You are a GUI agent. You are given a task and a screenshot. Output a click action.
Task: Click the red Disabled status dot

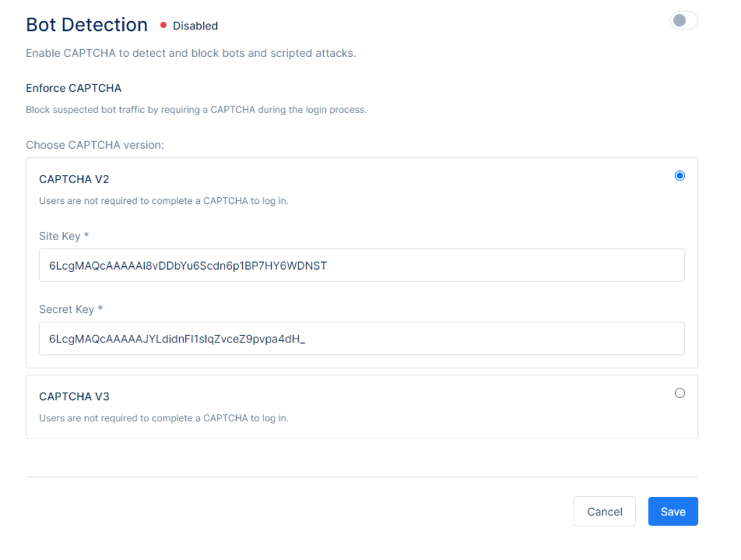[x=163, y=25]
